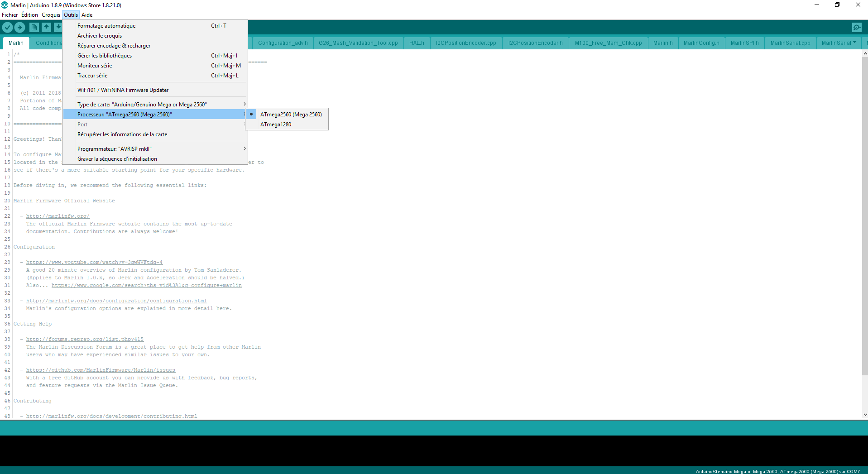The image size is (868, 474).
Task: Choose Formatage automatique
Action: click(x=155, y=26)
